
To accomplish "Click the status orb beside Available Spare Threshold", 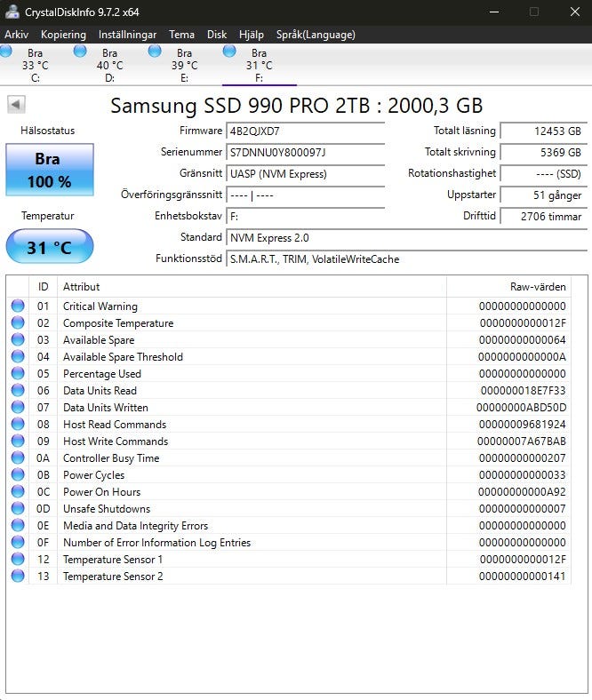I will pos(18,357).
